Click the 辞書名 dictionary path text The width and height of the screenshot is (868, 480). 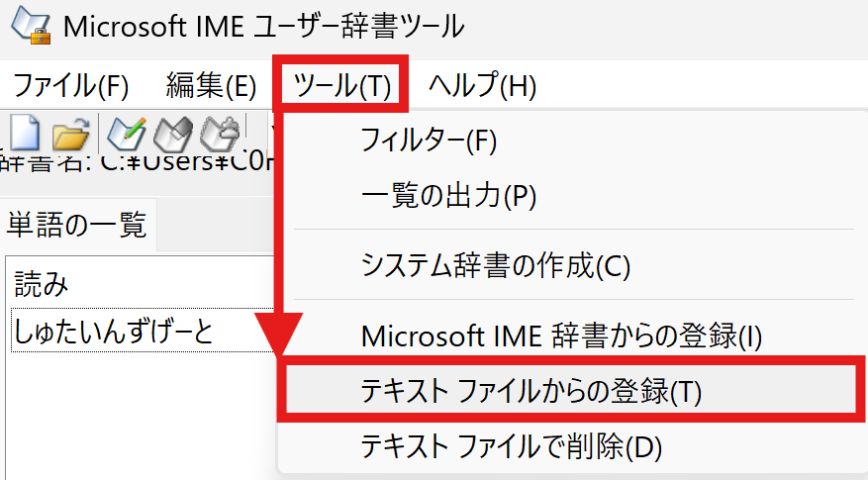coord(139,163)
